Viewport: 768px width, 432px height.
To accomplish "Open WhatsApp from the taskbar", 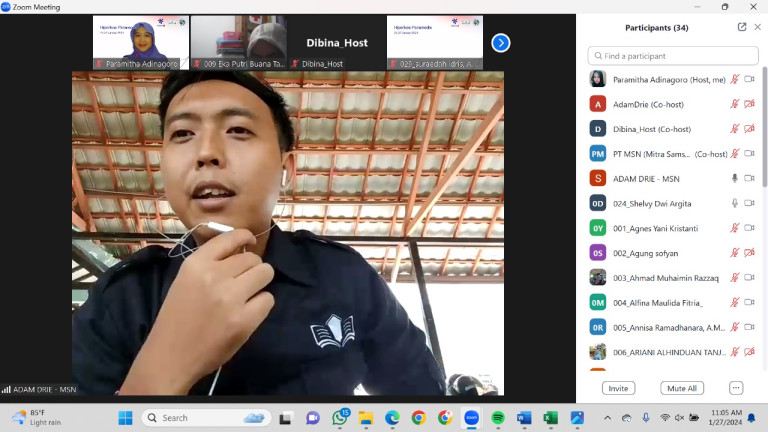I will tap(340, 417).
